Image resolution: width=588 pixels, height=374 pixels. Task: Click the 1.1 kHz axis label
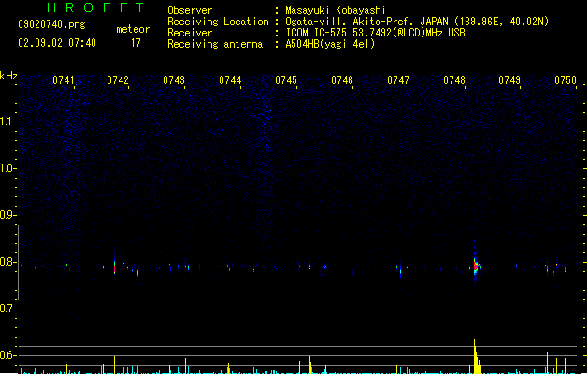[7, 122]
